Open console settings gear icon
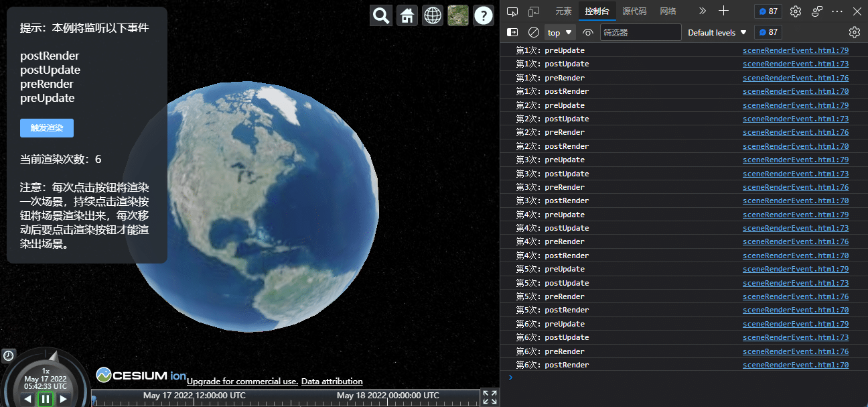The width and height of the screenshot is (868, 407). click(855, 32)
